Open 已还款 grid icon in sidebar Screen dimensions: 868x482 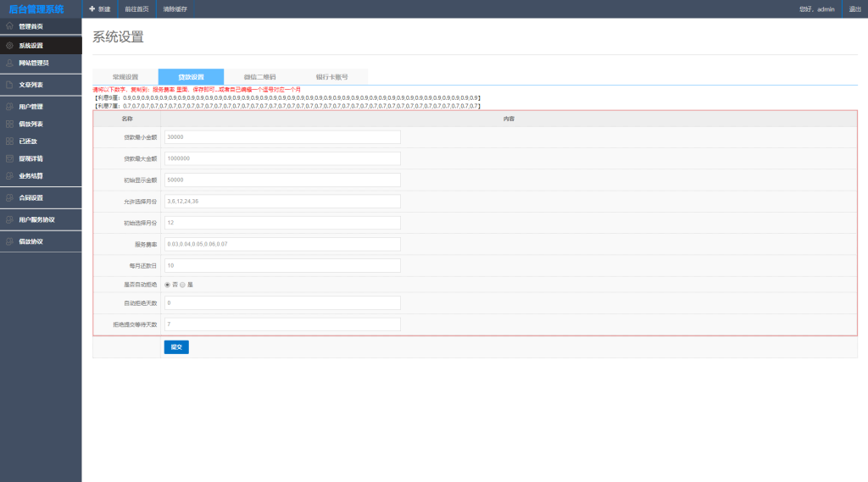(9, 141)
